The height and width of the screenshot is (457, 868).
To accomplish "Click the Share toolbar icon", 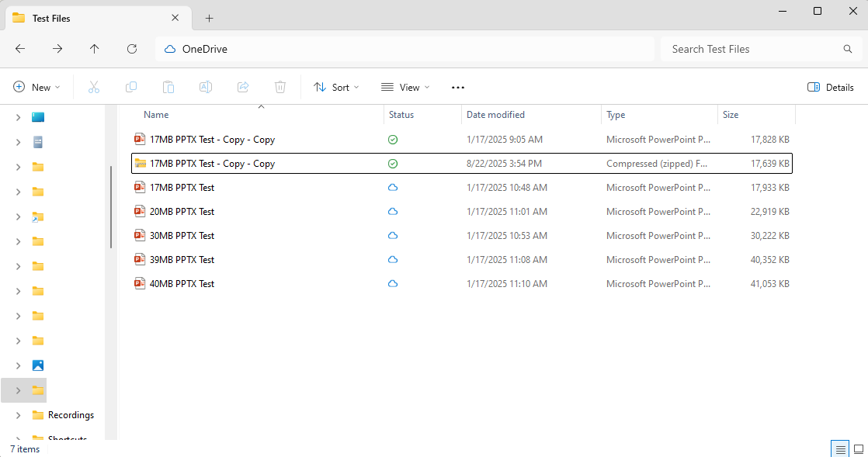I will [x=243, y=87].
